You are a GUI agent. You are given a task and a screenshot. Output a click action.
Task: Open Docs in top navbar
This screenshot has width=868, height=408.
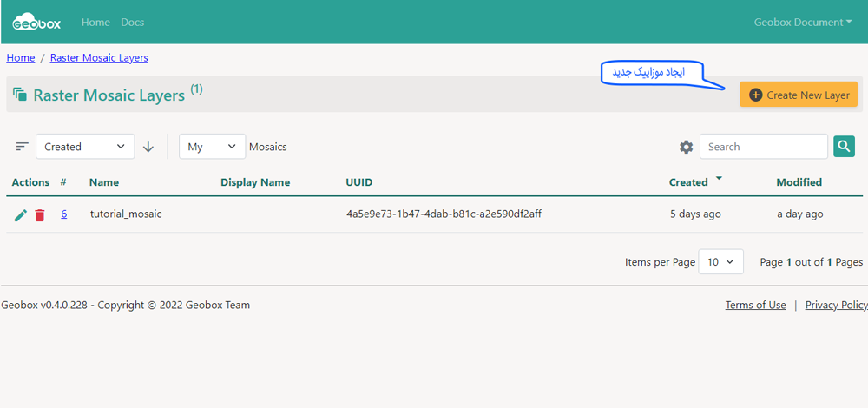[x=133, y=23]
